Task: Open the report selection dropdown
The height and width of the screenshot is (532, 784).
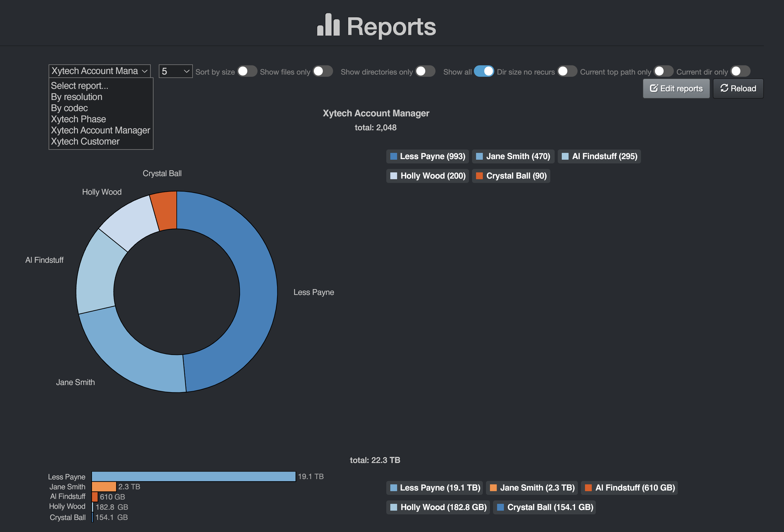Action: 99,71
